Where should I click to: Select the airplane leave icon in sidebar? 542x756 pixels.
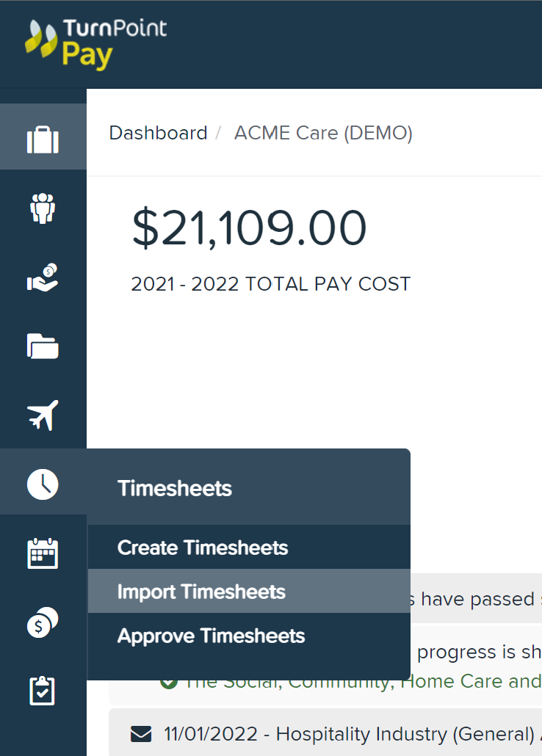42,414
